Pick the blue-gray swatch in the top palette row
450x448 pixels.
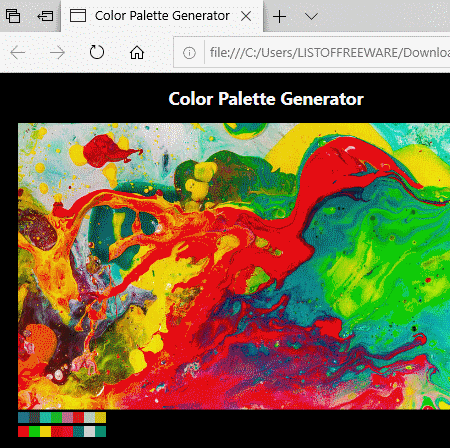(x=23, y=417)
